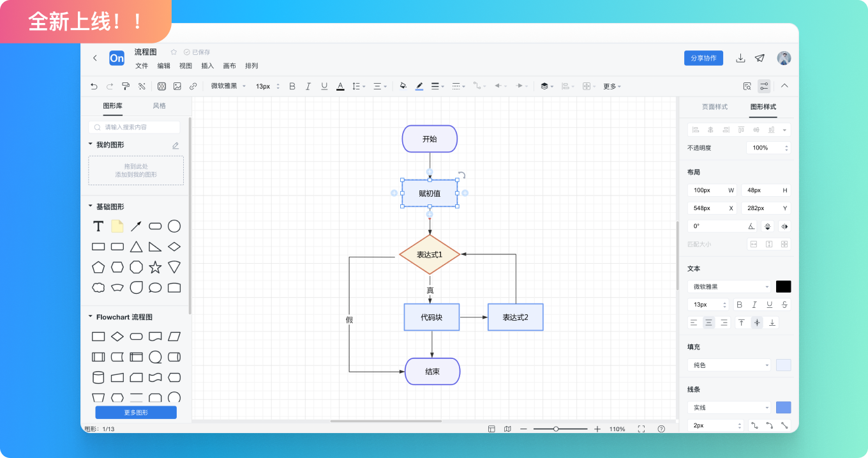Toggle strikethrough in the text section

tap(785, 305)
